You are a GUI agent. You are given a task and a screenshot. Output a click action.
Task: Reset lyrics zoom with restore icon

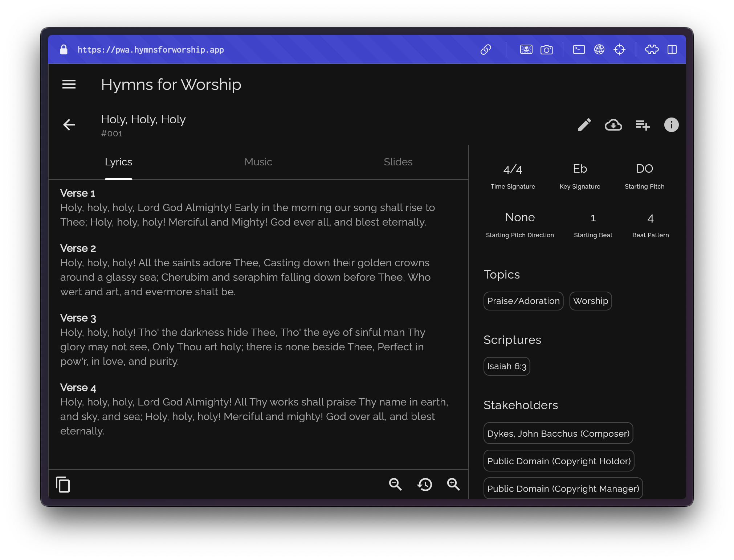tap(424, 484)
